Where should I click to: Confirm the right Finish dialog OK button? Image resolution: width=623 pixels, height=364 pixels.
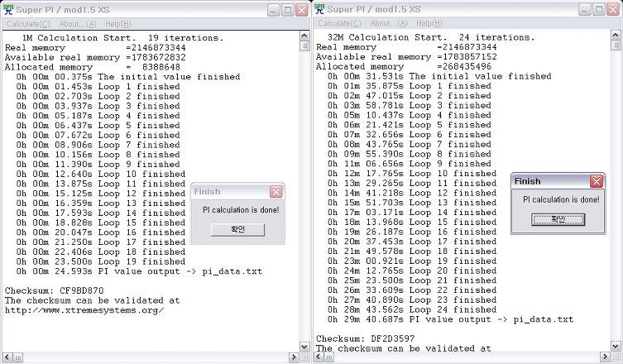[558, 219]
